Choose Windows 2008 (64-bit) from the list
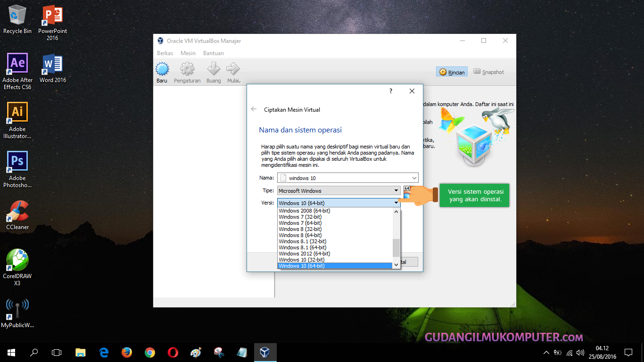Screen dimensions: 644x362 click(335, 211)
